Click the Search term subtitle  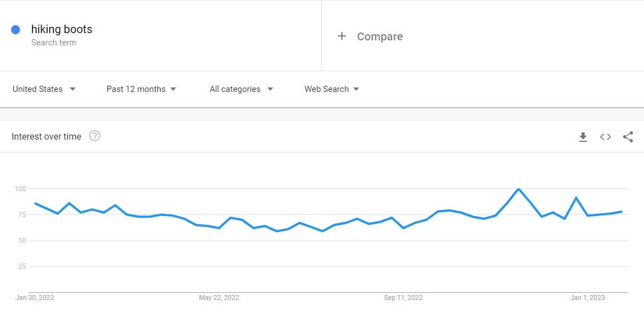54,43
